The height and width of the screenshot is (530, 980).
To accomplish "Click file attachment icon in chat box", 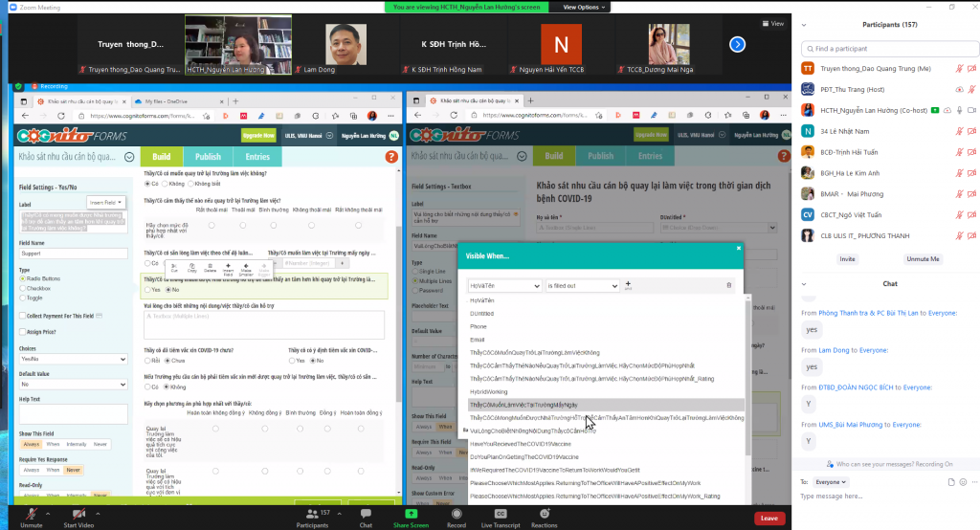I will [x=951, y=482].
